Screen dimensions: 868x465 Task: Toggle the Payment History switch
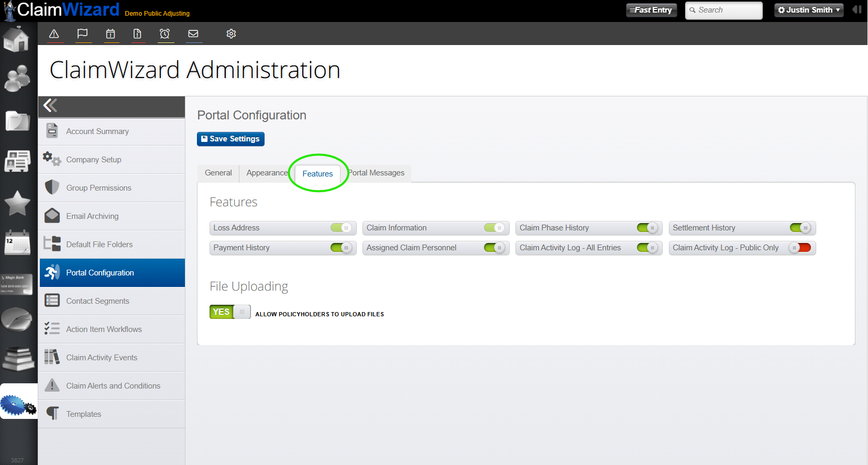341,248
